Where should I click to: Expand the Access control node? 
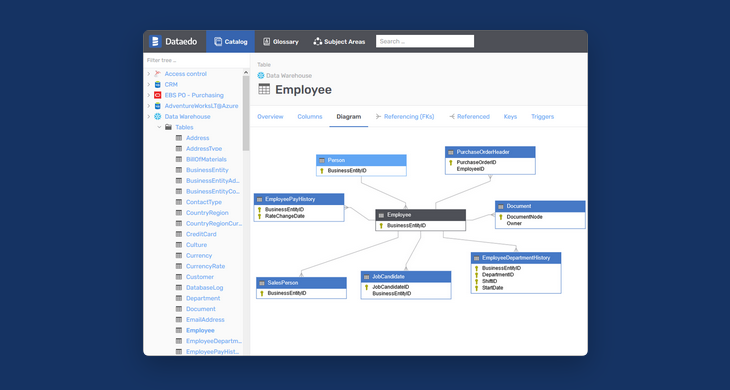point(149,74)
